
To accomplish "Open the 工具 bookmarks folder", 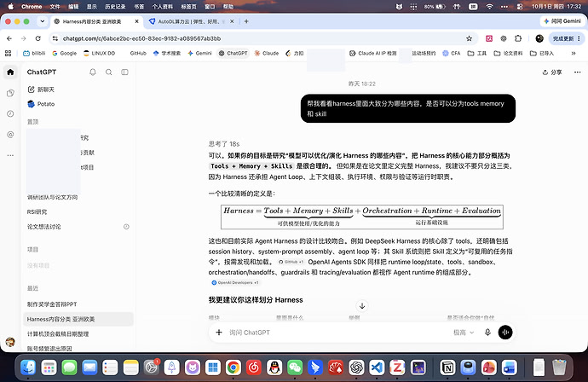I will pos(477,53).
